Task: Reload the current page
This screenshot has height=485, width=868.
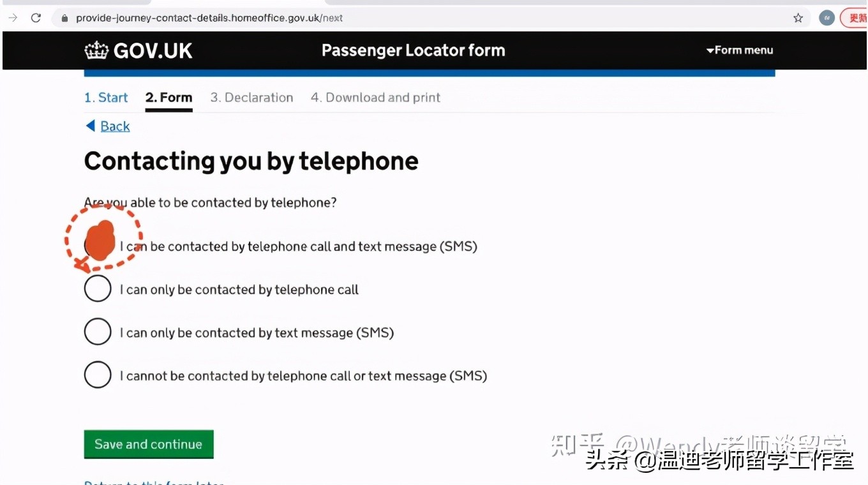Action: [36, 18]
